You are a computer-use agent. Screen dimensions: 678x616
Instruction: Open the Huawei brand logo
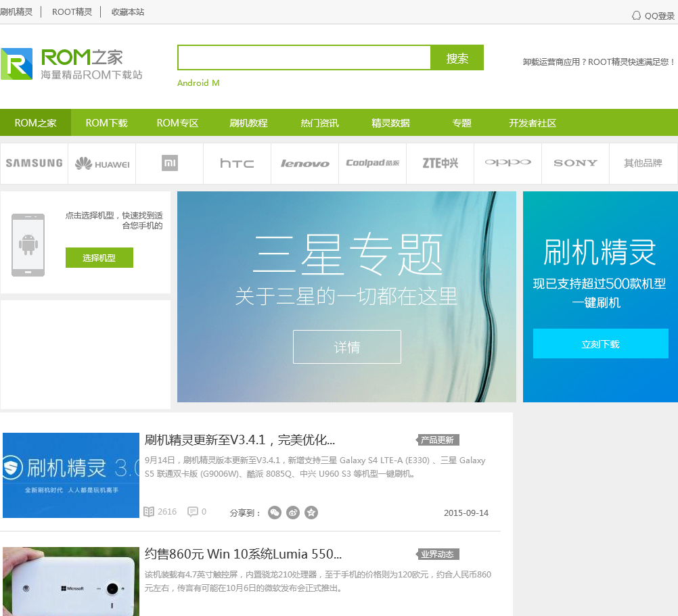point(102,164)
